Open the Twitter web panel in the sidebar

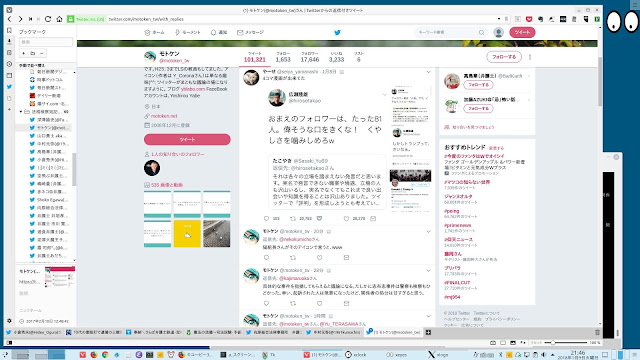(x=9, y=87)
